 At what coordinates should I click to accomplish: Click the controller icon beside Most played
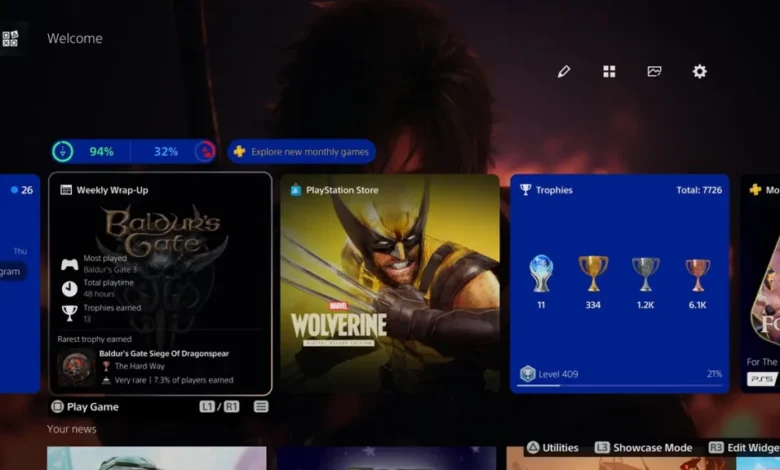[x=70, y=264]
